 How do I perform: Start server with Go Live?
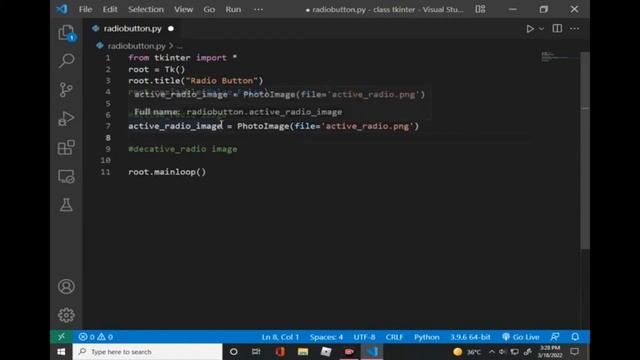tap(521, 337)
